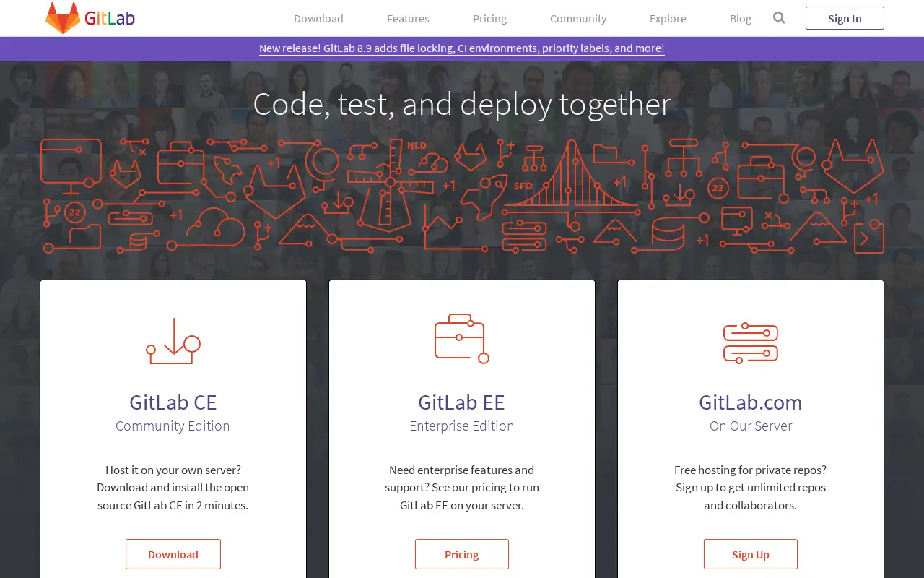Click the GitLab EE briefcase icon

462,339
